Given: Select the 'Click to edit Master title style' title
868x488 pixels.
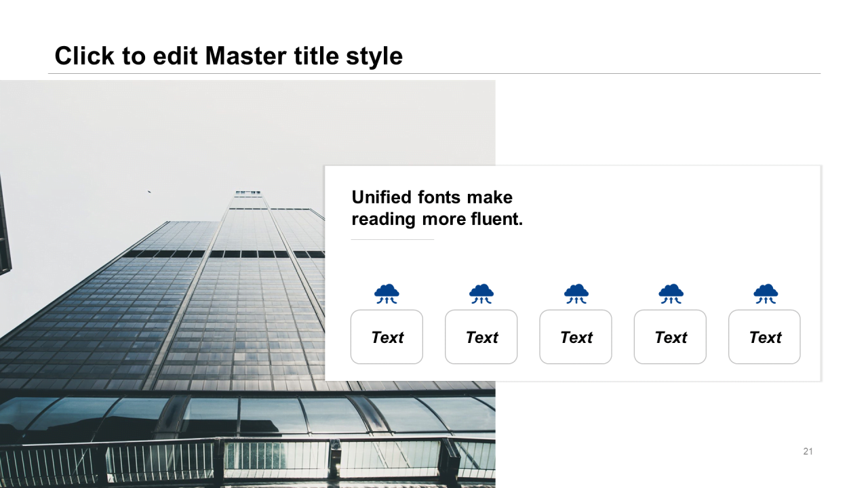Looking at the screenshot, I should tap(229, 56).
